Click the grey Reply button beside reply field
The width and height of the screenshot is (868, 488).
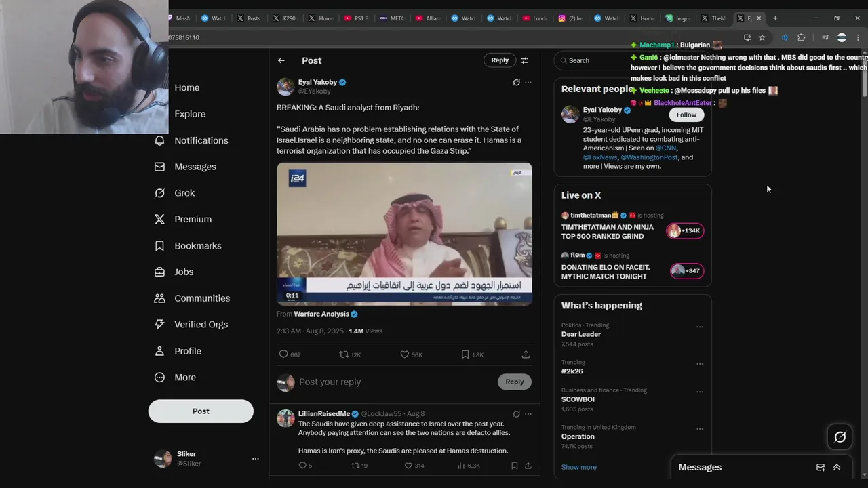tap(515, 382)
